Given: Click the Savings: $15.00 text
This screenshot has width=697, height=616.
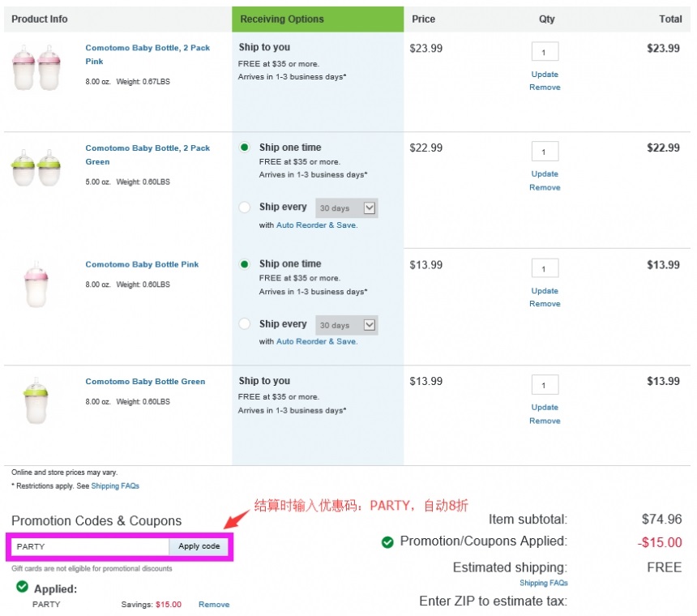Looking at the screenshot, I should (x=151, y=605).
